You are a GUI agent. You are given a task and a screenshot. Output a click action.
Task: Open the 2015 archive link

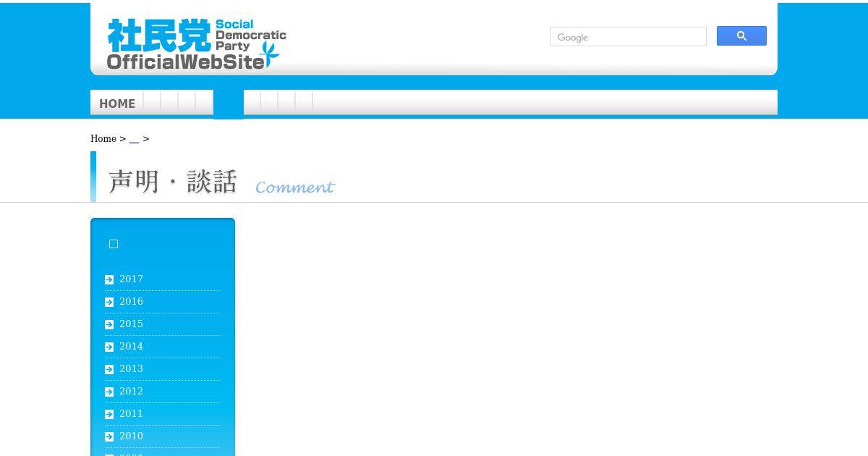[x=131, y=324]
